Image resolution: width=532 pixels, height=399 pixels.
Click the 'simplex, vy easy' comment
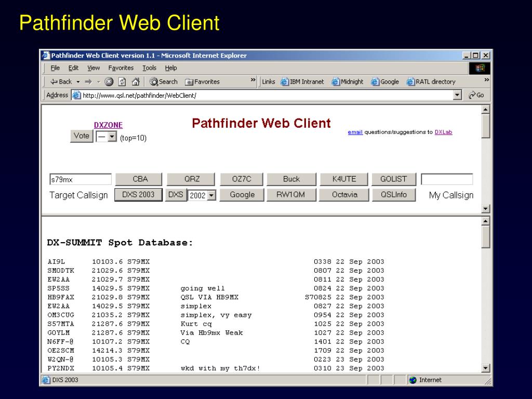(x=216, y=315)
